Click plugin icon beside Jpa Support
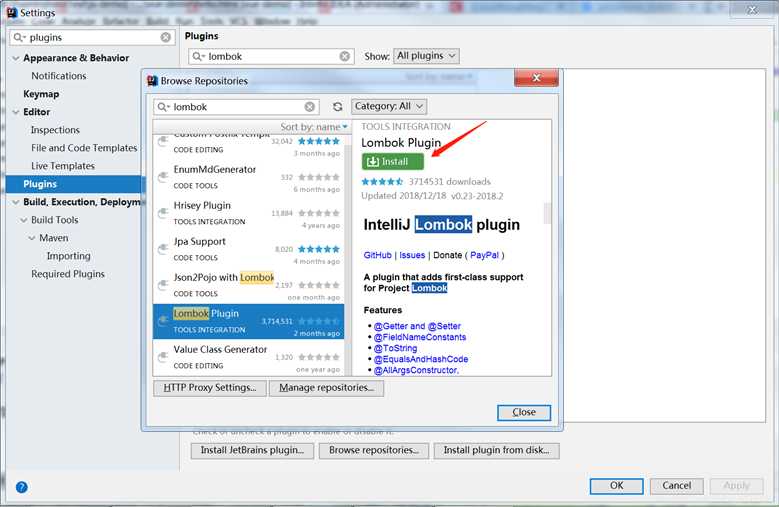This screenshot has height=507, width=779. click(x=163, y=249)
